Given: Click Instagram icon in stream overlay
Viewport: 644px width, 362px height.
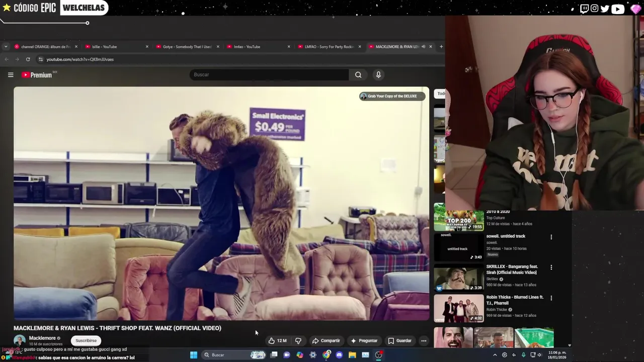Looking at the screenshot, I should tap(595, 8).
